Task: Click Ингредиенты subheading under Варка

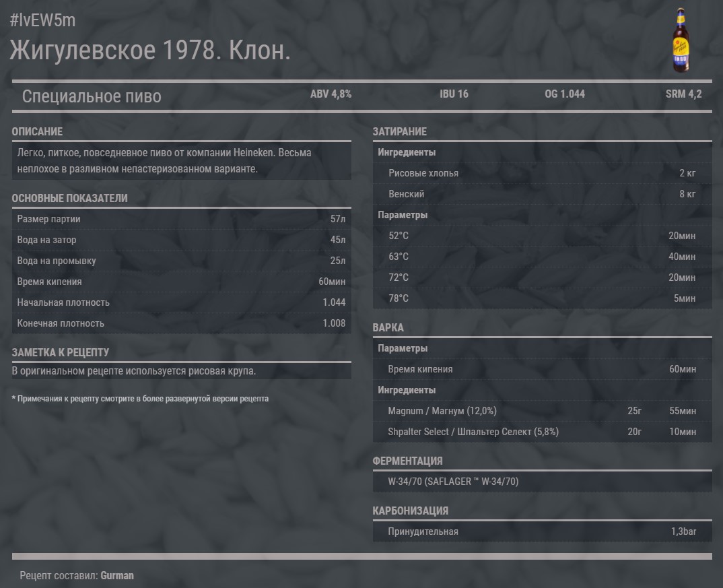Action: click(407, 390)
